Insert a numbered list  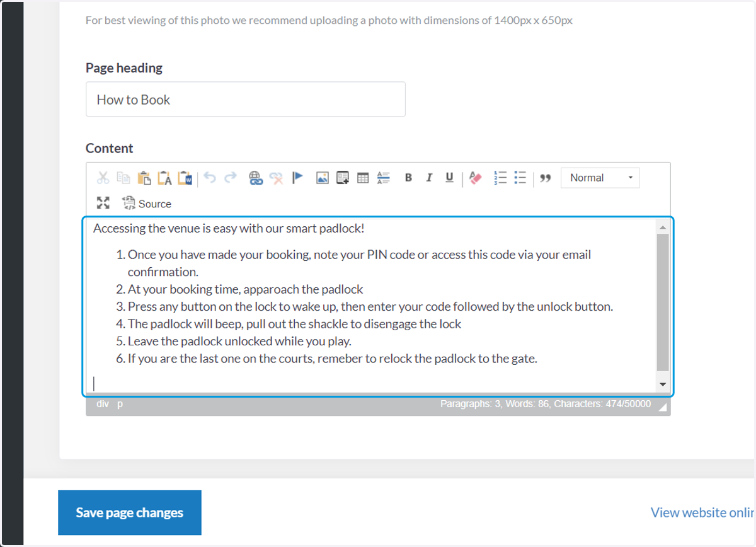[500, 178]
